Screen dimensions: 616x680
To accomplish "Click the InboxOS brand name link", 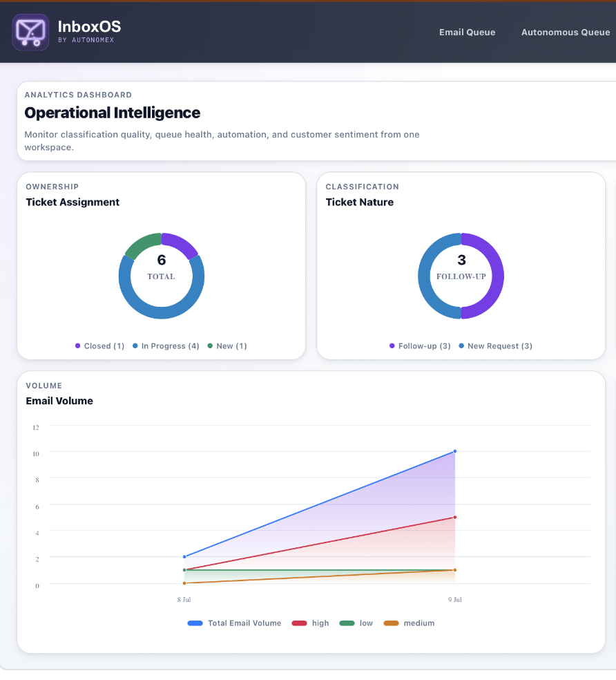I will click(x=89, y=26).
